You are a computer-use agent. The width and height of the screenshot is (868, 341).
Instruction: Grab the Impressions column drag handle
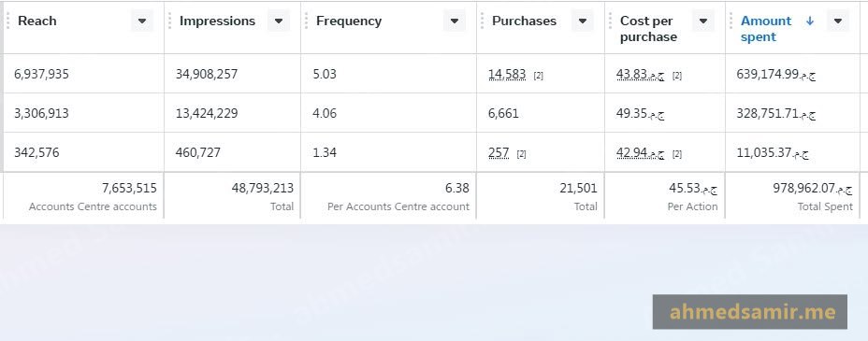[170, 21]
